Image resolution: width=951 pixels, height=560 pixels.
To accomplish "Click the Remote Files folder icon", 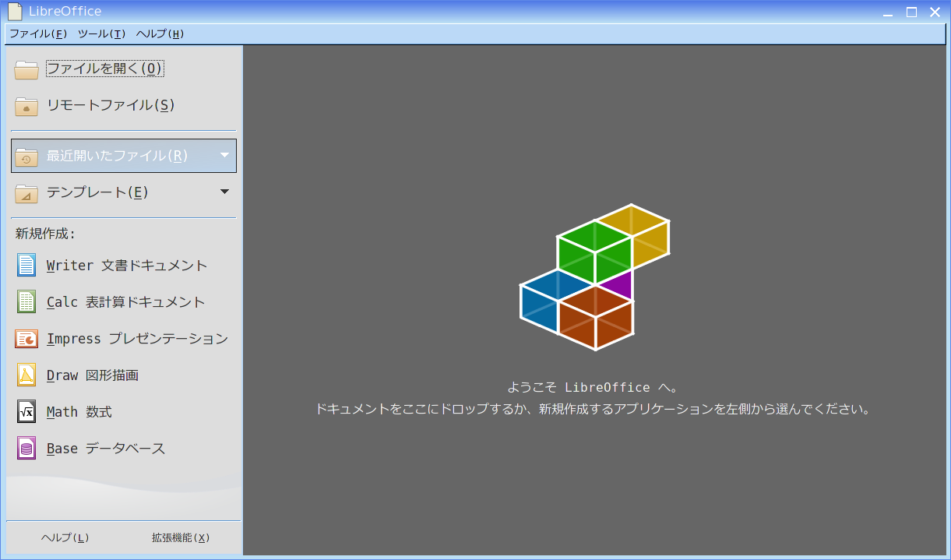I will tap(26, 106).
